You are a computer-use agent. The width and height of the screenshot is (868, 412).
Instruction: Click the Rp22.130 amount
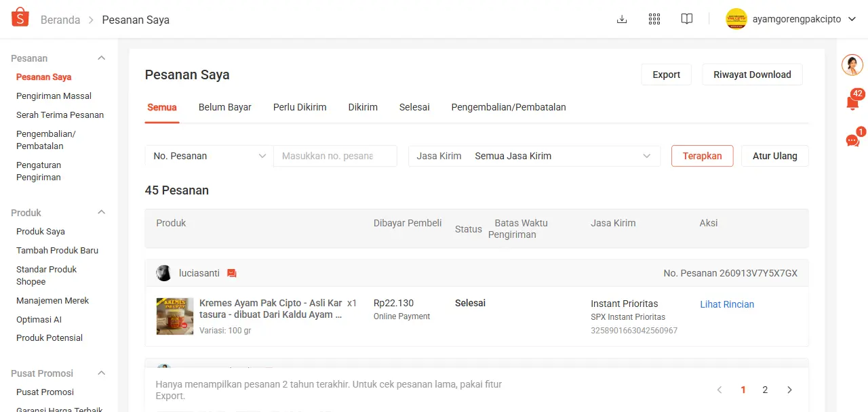click(x=393, y=304)
